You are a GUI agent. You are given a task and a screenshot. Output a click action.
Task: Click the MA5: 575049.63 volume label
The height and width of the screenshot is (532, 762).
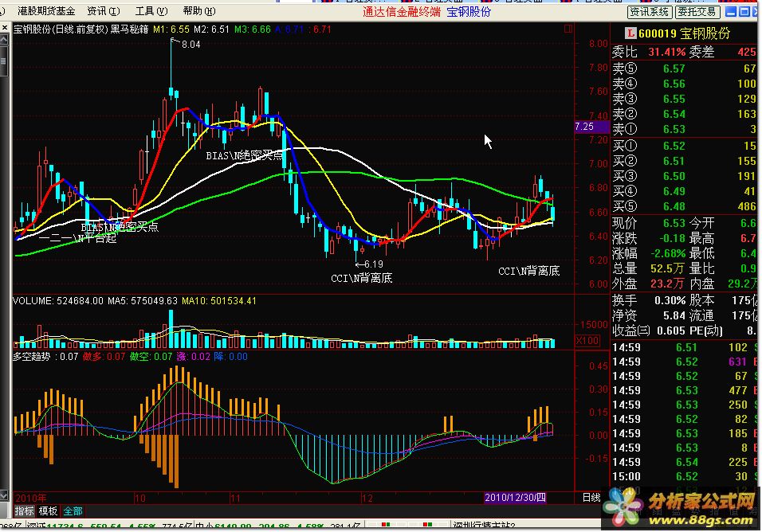(x=143, y=301)
